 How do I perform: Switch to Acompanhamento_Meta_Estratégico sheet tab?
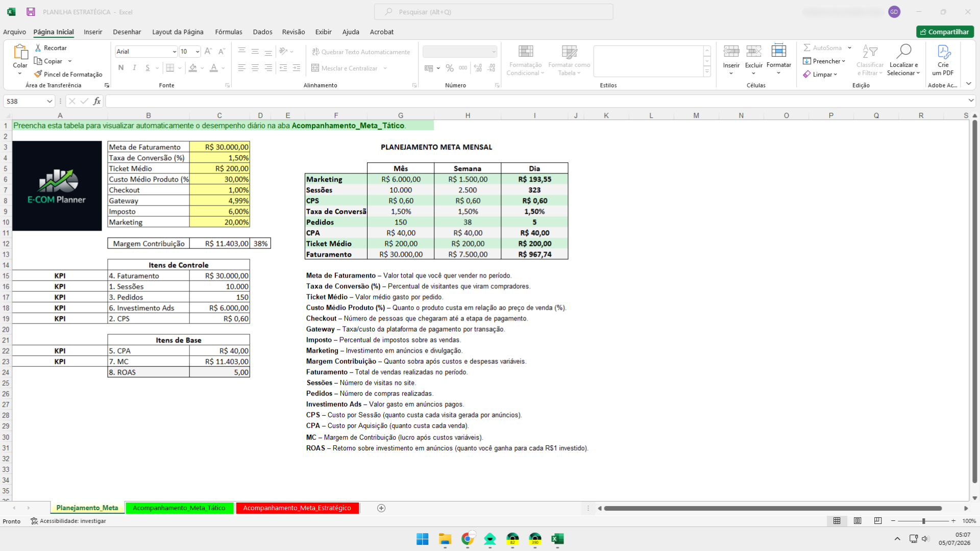(x=297, y=508)
